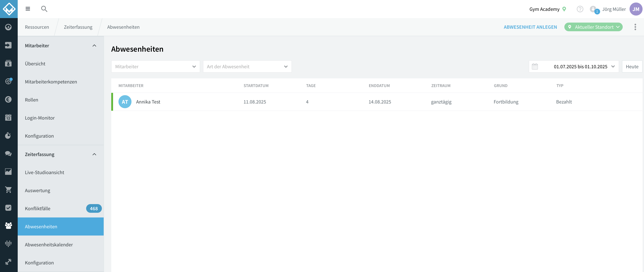Image resolution: width=644 pixels, height=272 pixels.
Task: Click the euro finance sidebar icon
Action: (8, 100)
